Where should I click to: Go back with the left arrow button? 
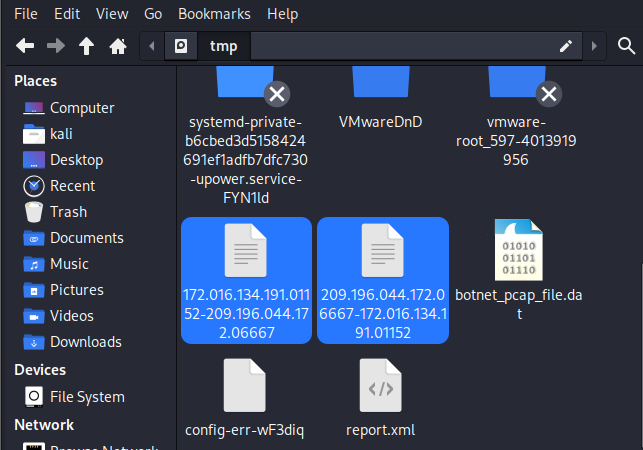(25, 46)
